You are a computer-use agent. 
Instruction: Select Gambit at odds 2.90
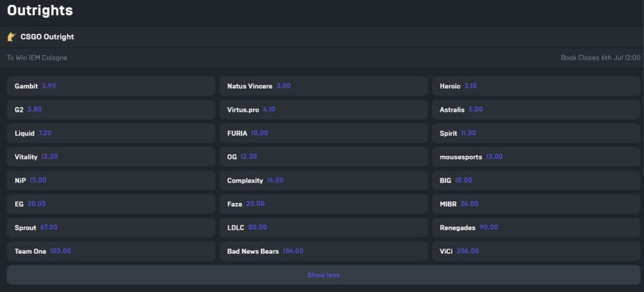(111, 86)
